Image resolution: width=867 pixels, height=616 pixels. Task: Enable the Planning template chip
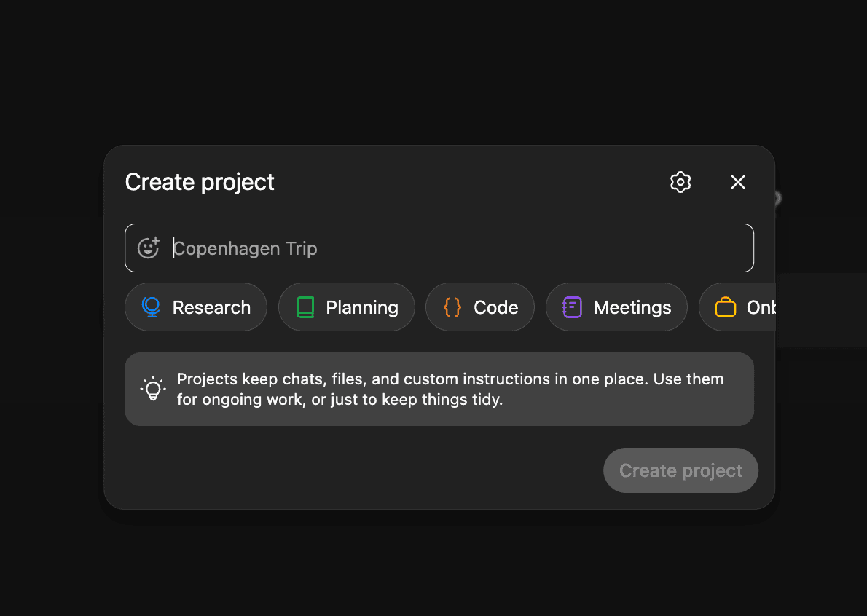point(346,307)
